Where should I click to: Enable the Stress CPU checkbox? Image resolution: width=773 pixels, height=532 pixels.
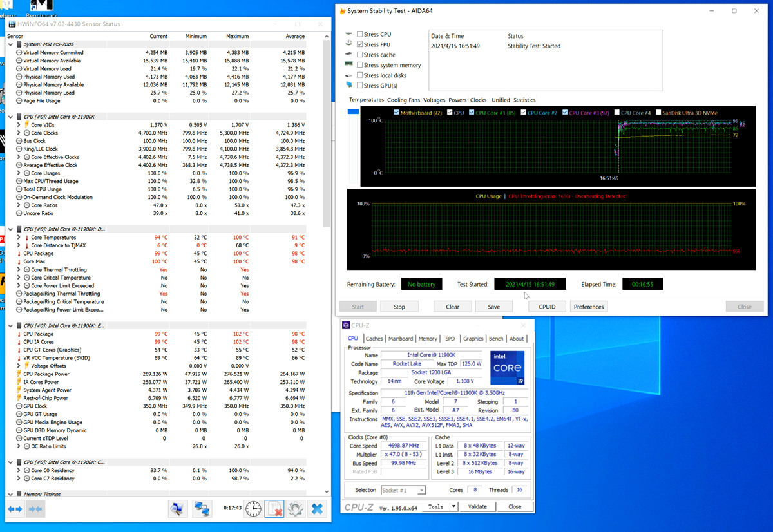[360, 34]
